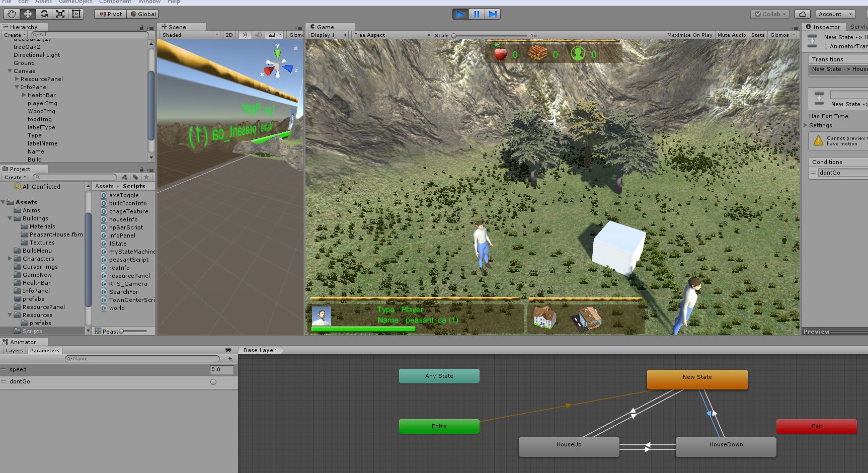Toggle audio in the Scene view toolbar

(257, 35)
